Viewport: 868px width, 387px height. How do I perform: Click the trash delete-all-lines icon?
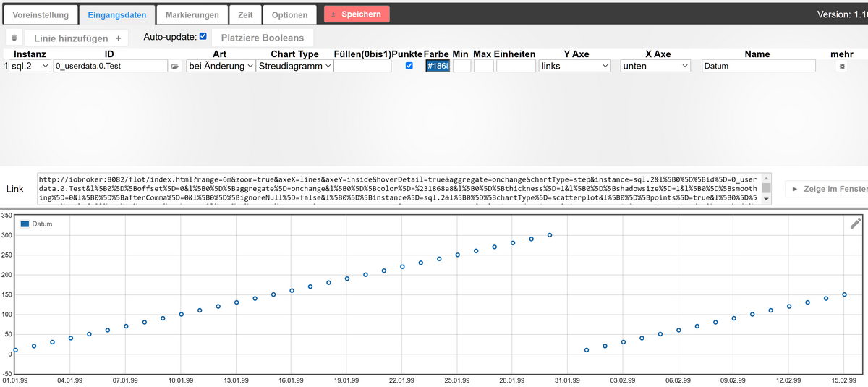point(14,38)
